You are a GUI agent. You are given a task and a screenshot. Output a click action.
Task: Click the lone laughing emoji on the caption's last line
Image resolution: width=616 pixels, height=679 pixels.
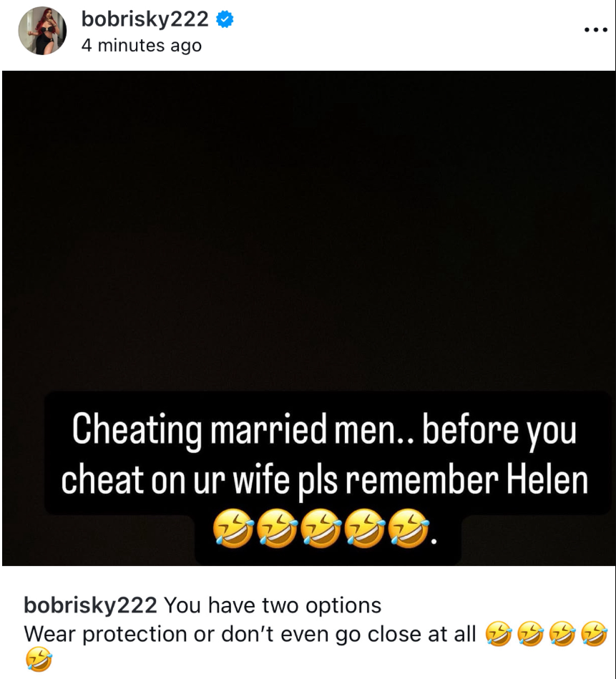click(39, 659)
